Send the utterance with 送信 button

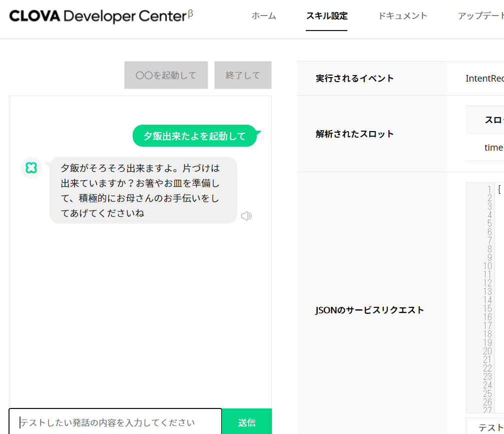[247, 422]
